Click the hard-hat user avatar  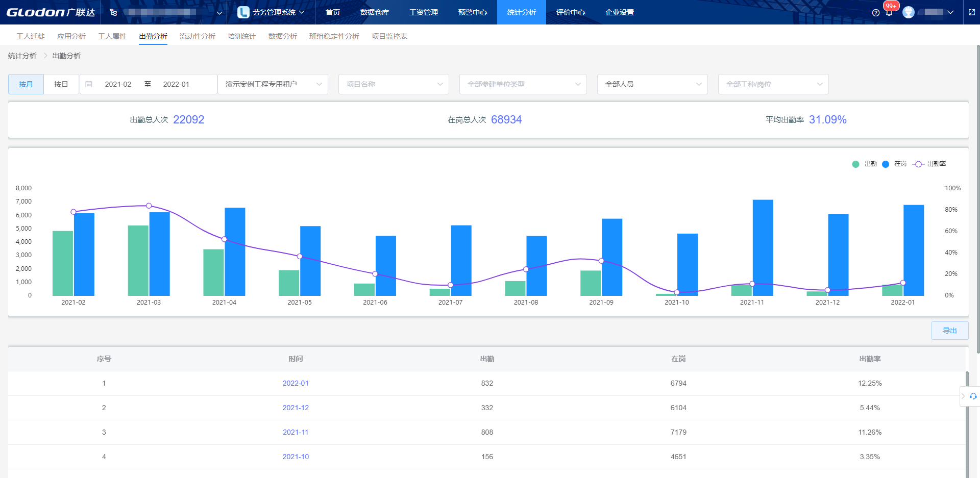909,12
